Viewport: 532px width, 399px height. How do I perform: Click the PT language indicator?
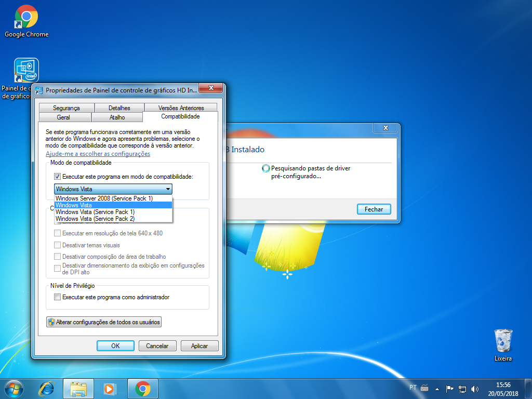pyautogui.click(x=413, y=388)
